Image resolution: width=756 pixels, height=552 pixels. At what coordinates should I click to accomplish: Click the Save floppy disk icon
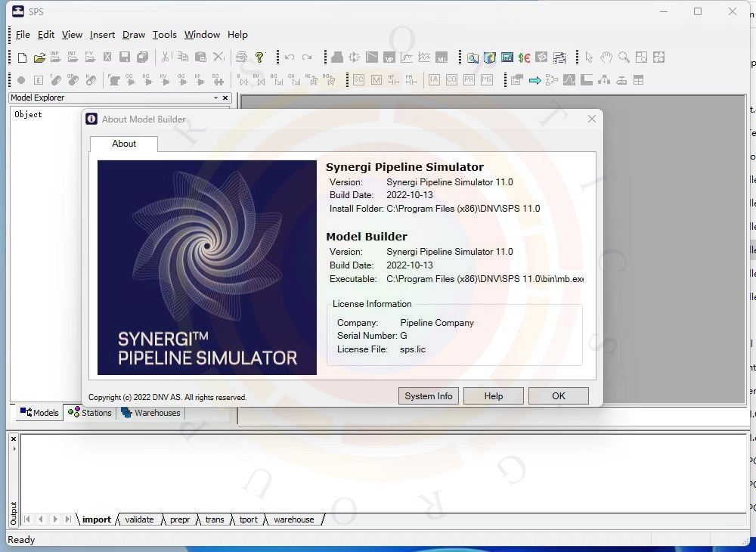[x=125, y=57]
